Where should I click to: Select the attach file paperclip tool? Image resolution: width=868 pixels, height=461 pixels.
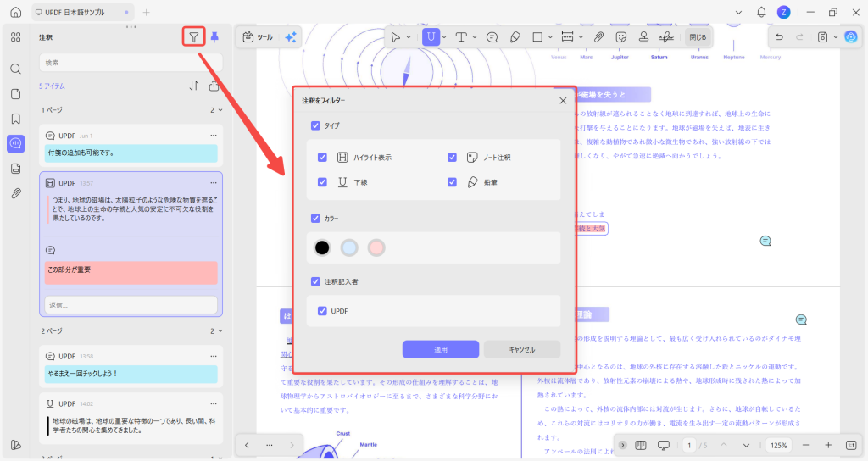pyautogui.click(x=598, y=37)
